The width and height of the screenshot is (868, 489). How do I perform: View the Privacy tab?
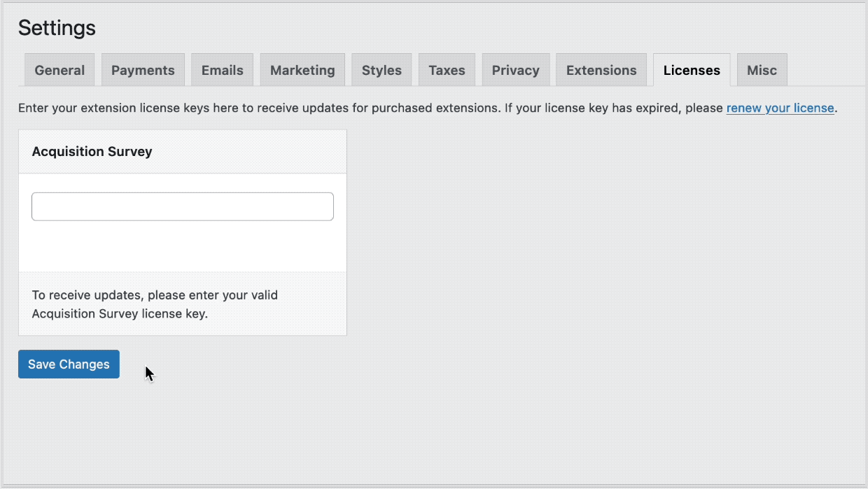click(516, 70)
